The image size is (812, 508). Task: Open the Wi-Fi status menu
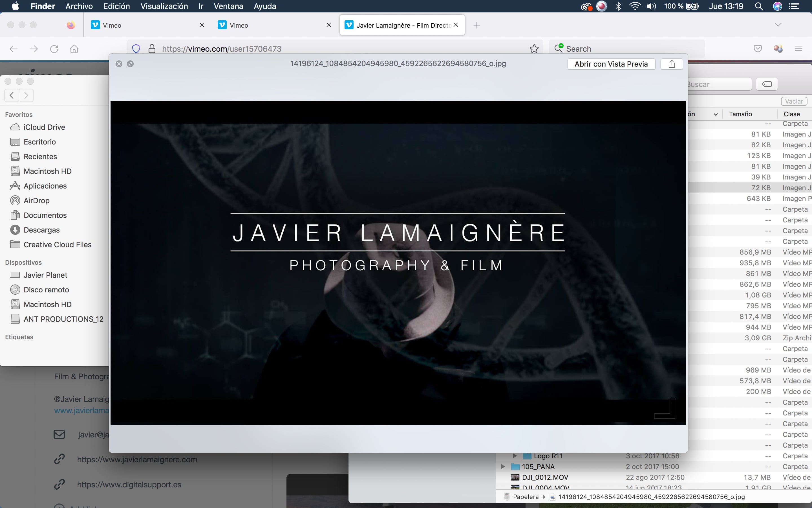[x=634, y=6]
